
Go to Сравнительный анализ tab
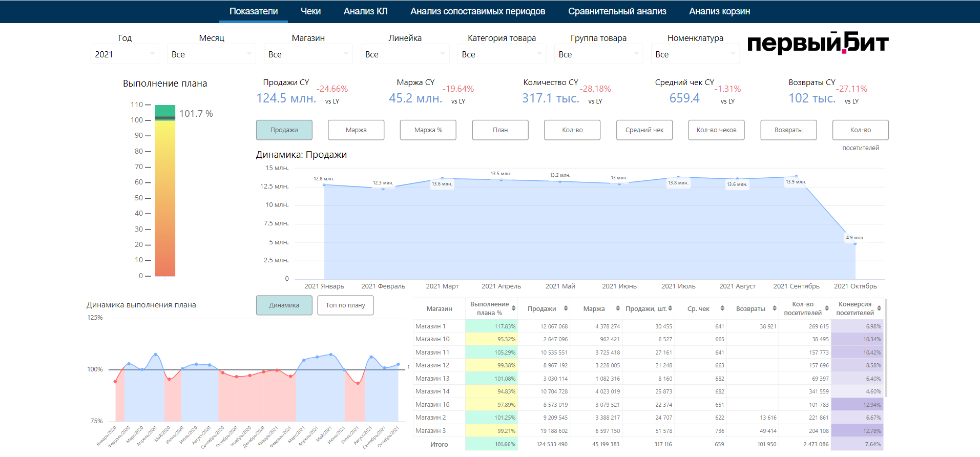click(x=617, y=11)
